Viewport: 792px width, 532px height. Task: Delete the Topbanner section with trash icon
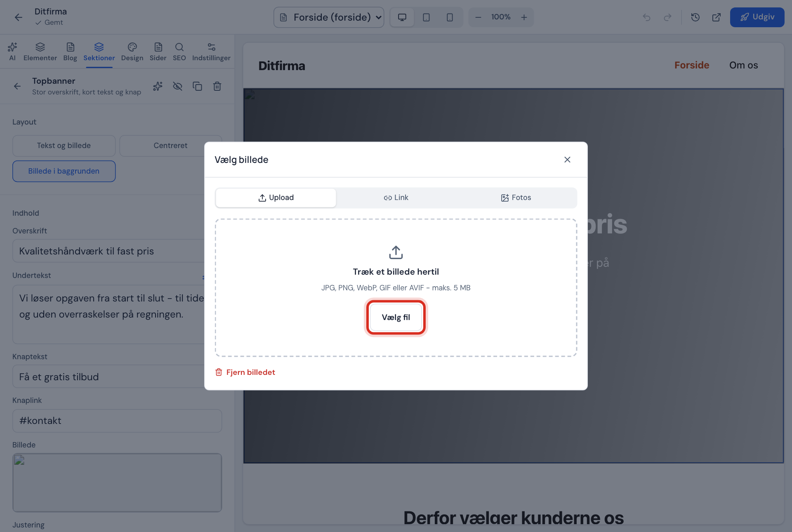pos(217,86)
